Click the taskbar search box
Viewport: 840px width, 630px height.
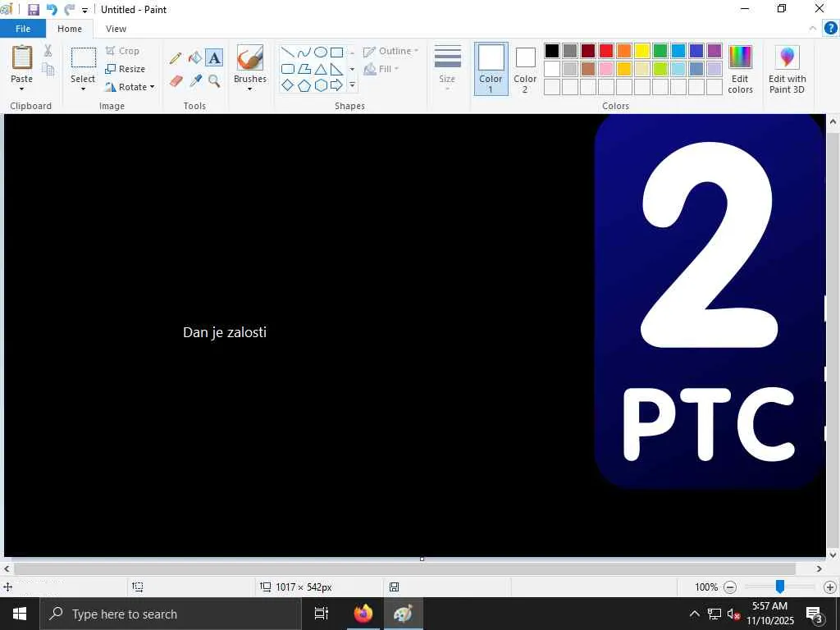point(171,614)
